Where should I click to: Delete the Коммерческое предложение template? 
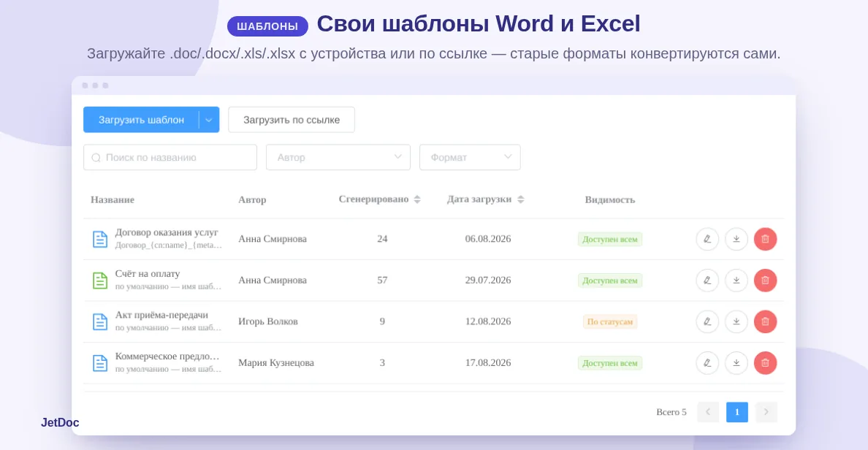click(x=765, y=363)
